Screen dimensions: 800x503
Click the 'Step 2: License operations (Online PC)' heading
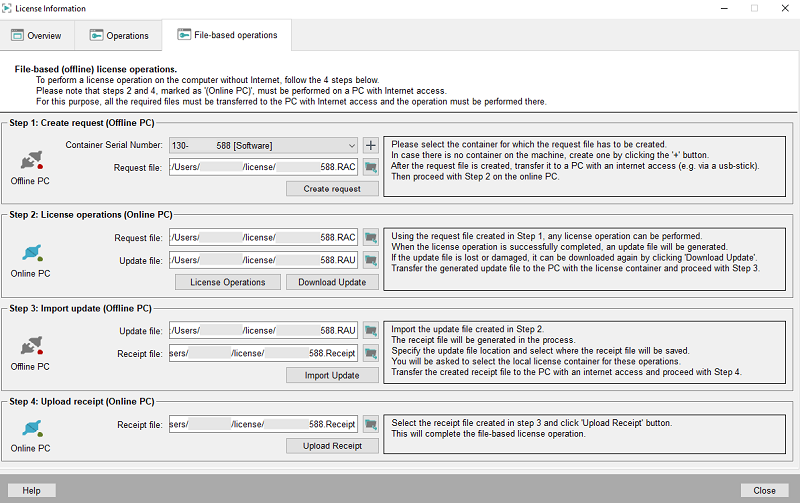click(91, 215)
